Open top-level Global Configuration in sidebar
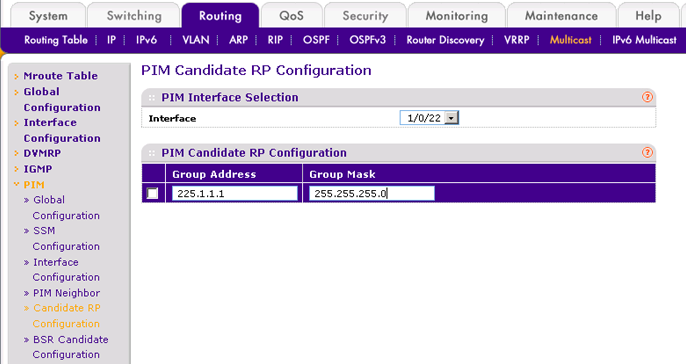This screenshot has width=686, height=364. [x=62, y=99]
